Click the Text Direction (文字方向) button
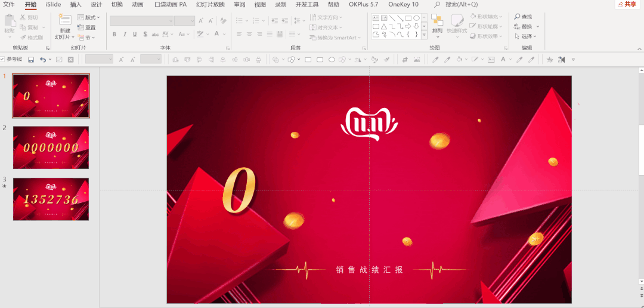 [326, 17]
